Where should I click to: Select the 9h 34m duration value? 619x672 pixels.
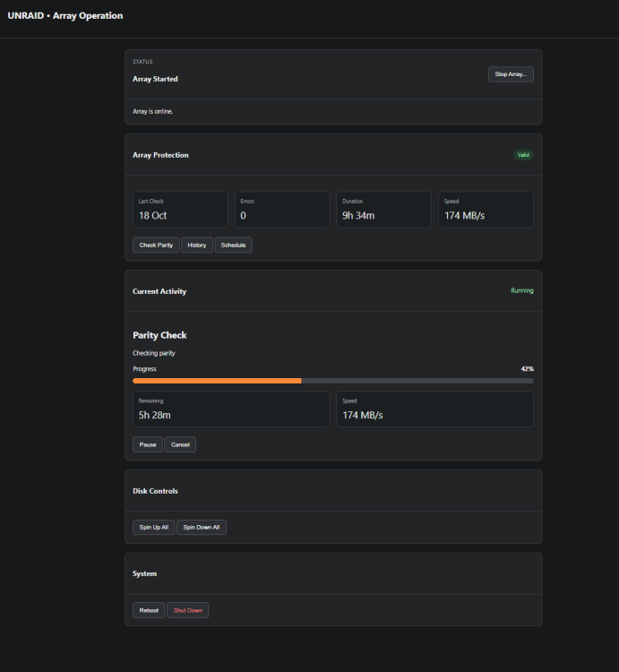click(358, 216)
